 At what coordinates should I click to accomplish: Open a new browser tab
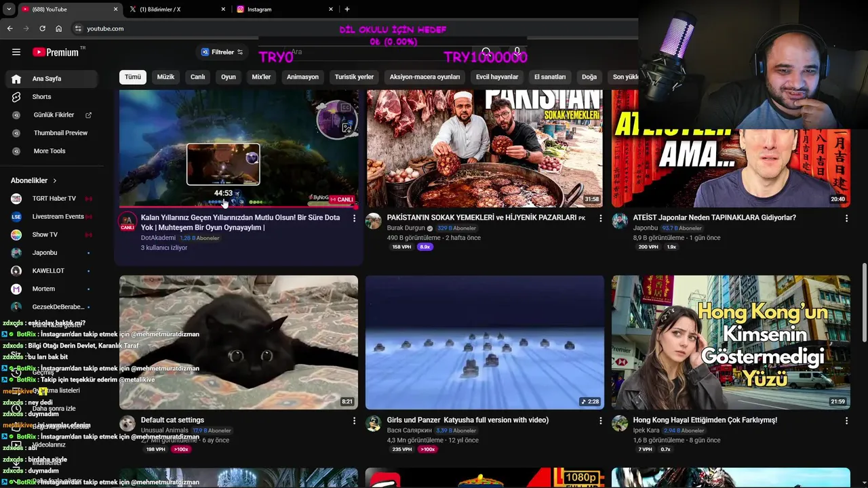(347, 9)
